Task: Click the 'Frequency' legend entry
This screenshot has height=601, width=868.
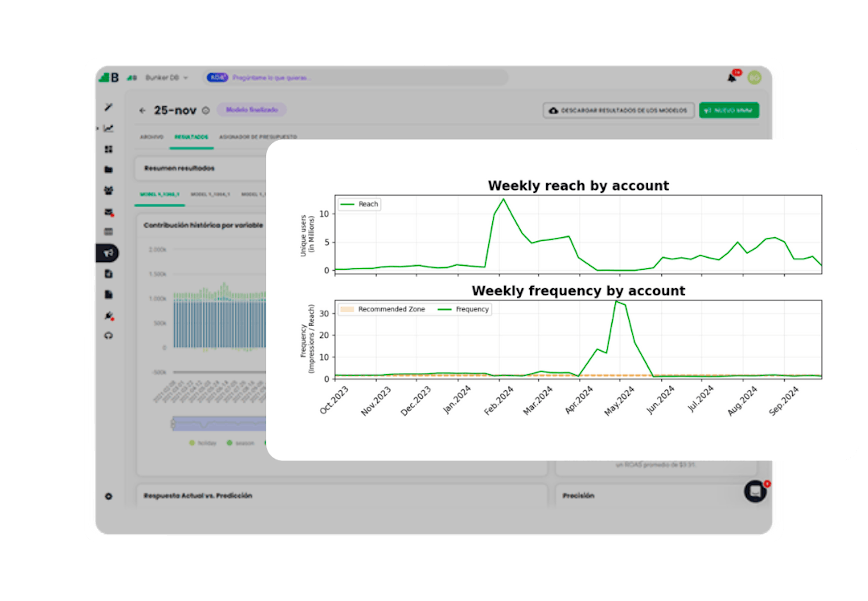Action: pos(463,309)
